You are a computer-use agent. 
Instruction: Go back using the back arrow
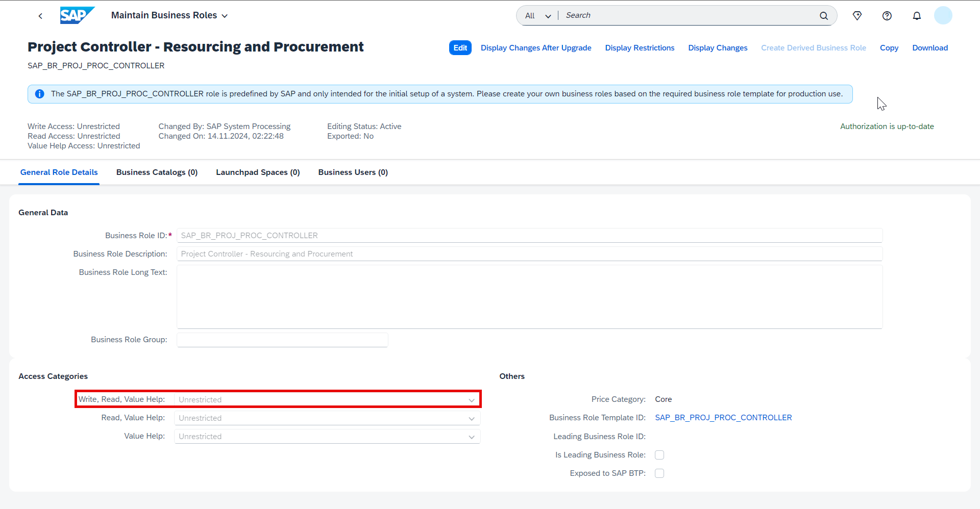click(40, 16)
